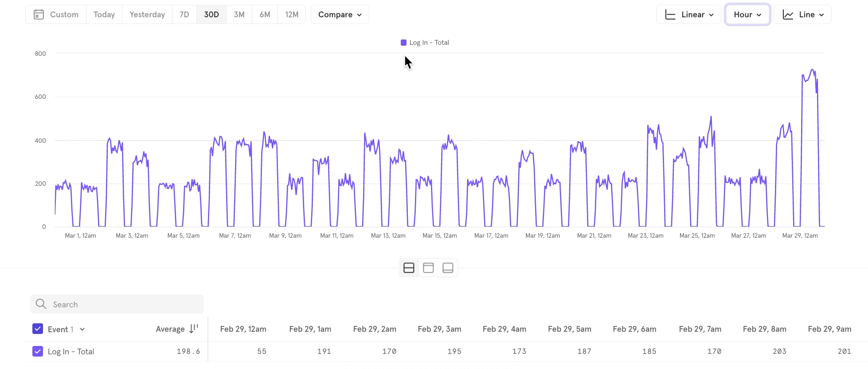Open the Compare dropdown
The height and width of the screenshot is (369, 868).
340,15
